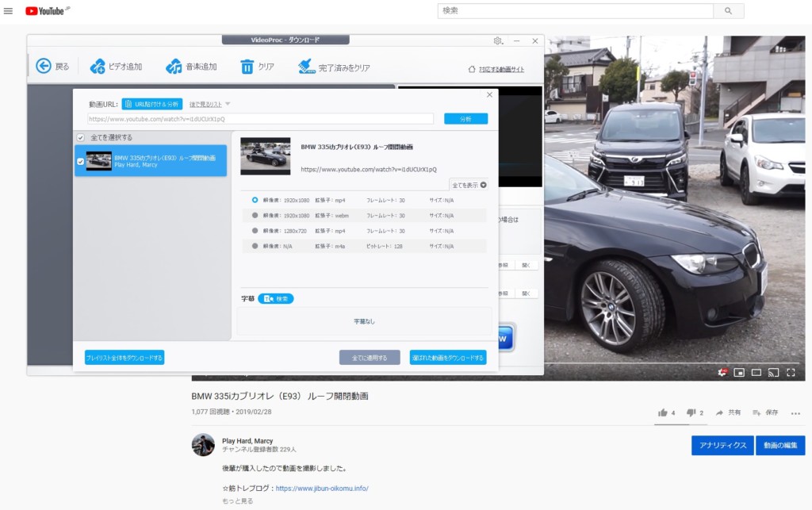The width and height of the screenshot is (812, 510).
Task: Share the video via 共有
Action: coord(728,412)
